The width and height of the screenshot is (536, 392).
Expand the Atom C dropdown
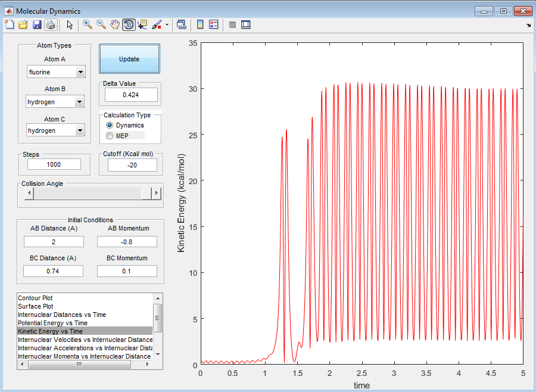pos(80,131)
